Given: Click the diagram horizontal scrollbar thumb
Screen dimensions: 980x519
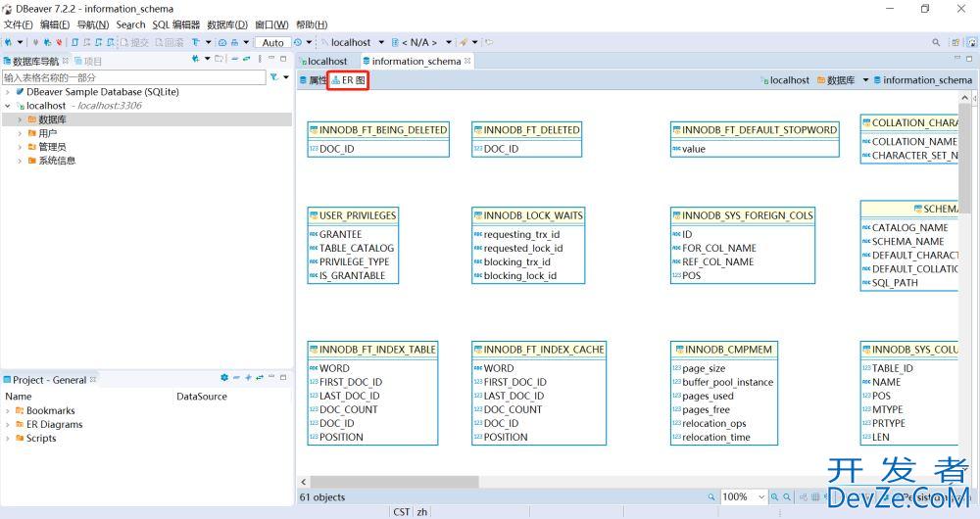Looking at the screenshot, I should pos(395,482).
